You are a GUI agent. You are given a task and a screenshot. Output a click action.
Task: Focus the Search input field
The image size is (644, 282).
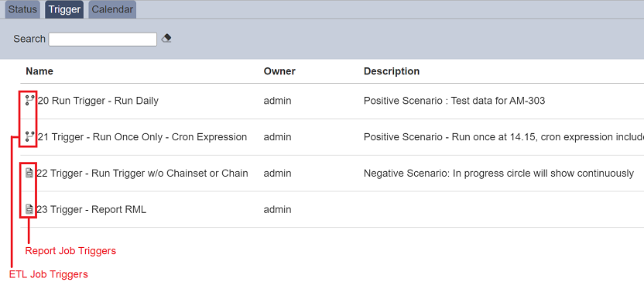coord(103,39)
